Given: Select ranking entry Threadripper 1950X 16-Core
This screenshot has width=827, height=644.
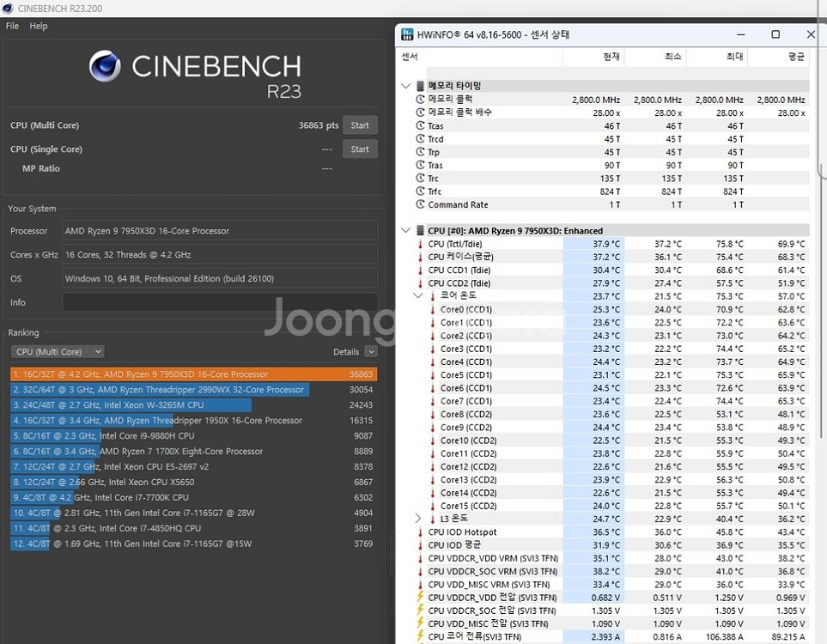Looking at the screenshot, I should point(193,421).
